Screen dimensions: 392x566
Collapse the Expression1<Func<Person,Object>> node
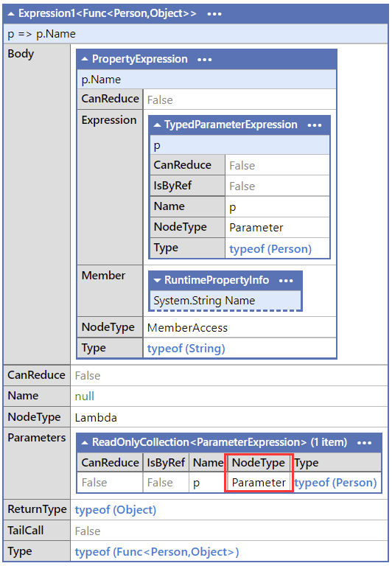click(x=11, y=14)
